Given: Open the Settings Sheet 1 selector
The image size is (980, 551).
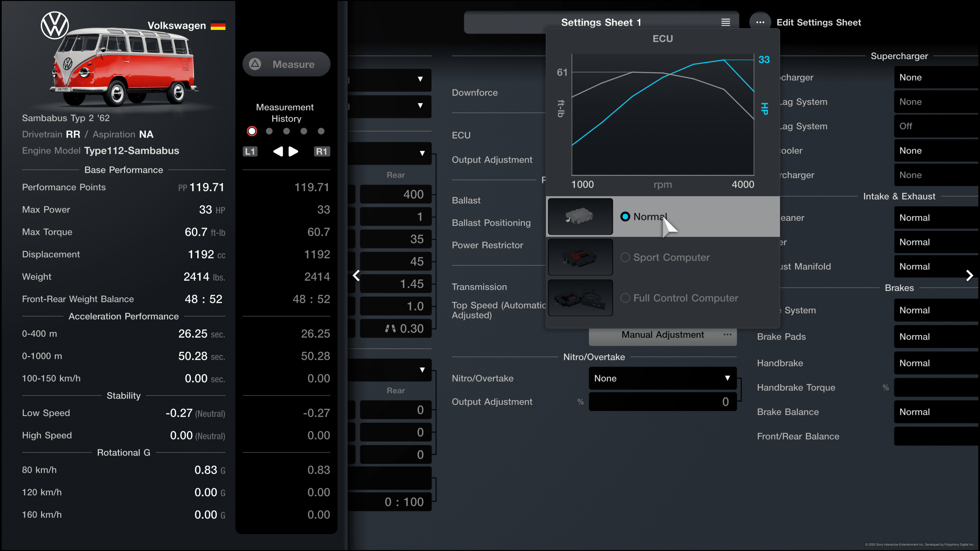Looking at the screenshot, I should pyautogui.click(x=601, y=22).
